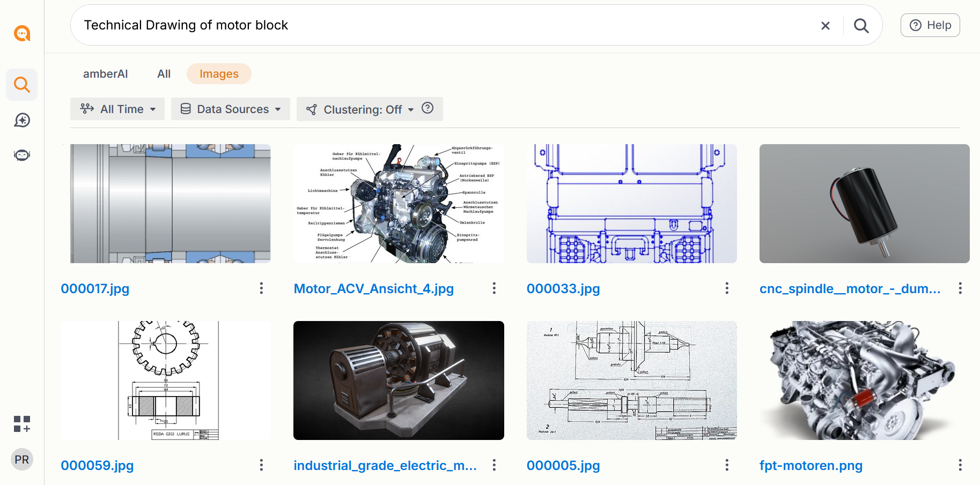Open the 000059.jpg file link

pos(97,466)
